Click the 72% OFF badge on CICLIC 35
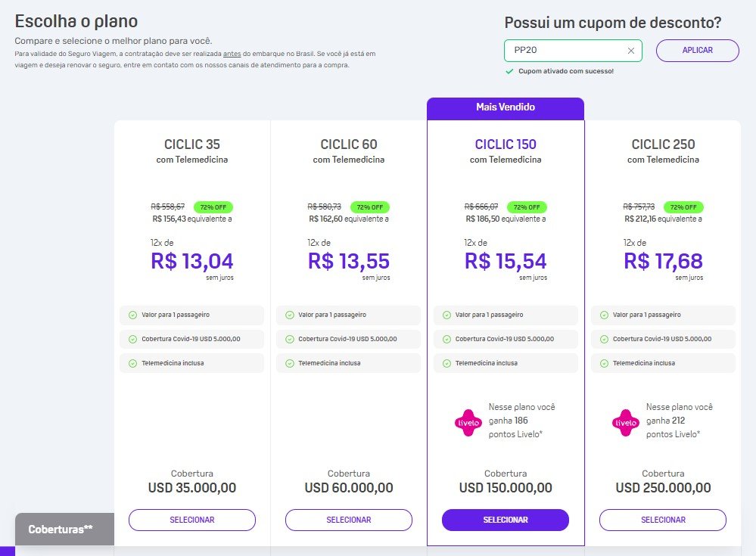Viewport: 756px width, 556px height. point(213,207)
